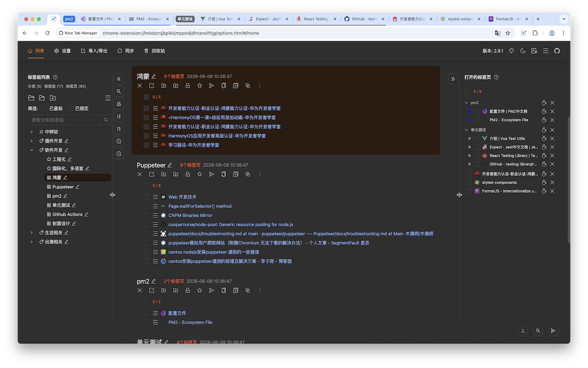Close the FormatJS opened tab
Screen dimensions: 588x368
[x=553, y=191]
